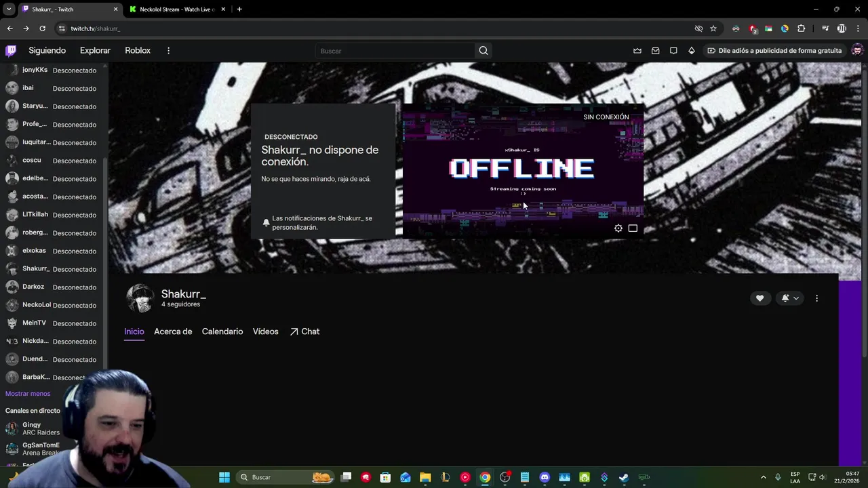The width and height of the screenshot is (868, 488).
Task: Select the Acerca de tab
Action: point(173,331)
